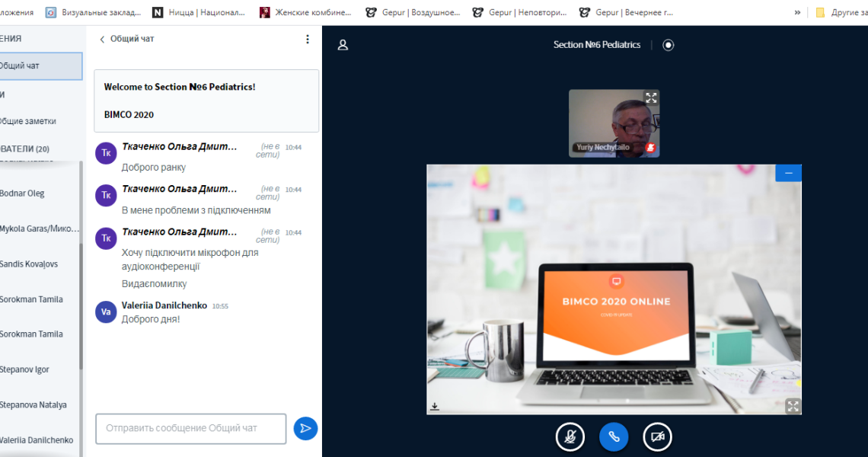Click the Va avatar of Valeriia Danilchenko in chat
The height and width of the screenshot is (457, 868).
(106, 312)
